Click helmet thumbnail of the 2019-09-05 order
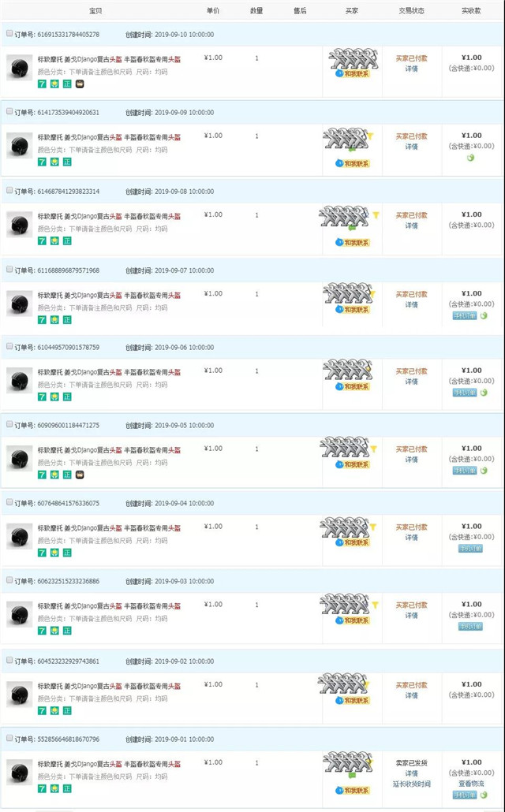Image resolution: width=505 pixels, height=812 pixels. coord(19,458)
